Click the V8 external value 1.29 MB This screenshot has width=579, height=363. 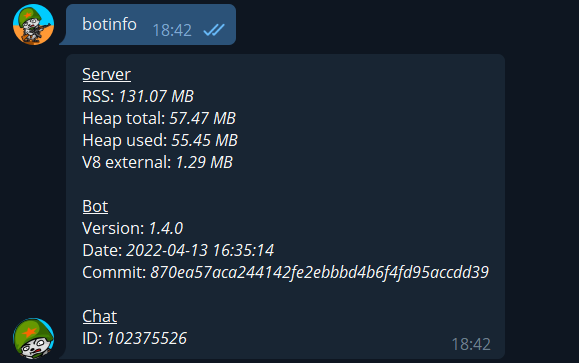point(204,162)
